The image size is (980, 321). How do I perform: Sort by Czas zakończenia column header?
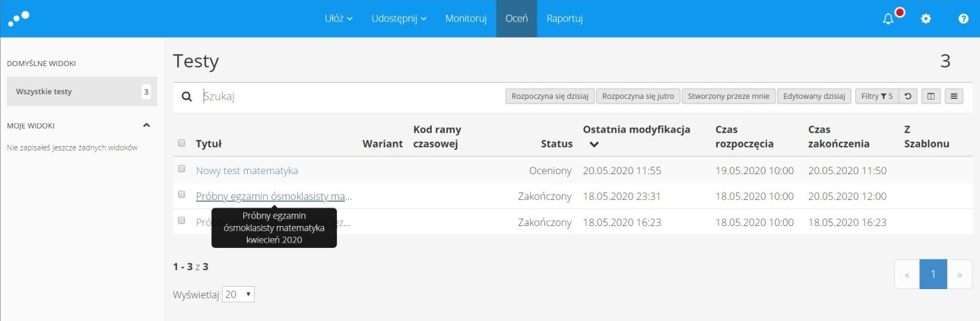839,136
